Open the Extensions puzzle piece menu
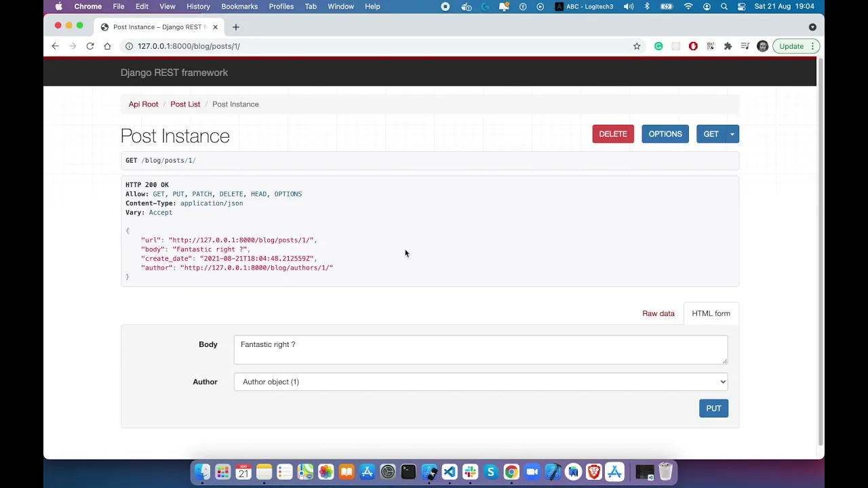Image resolution: width=868 pixels, height=488 pixels. (728, 46)
